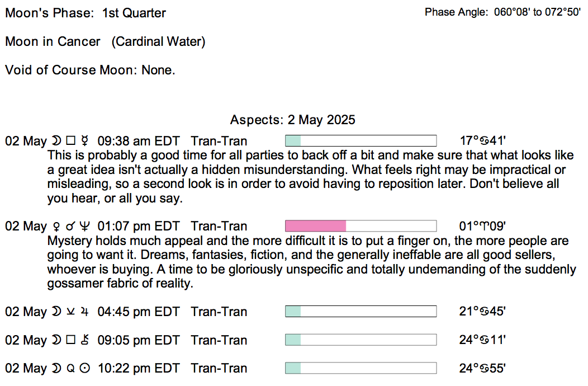The height and width of the screenshot is (386, 588).
Task: Click the "Moon's Phase: 1st Quarter" line
Action: (86, 13)
